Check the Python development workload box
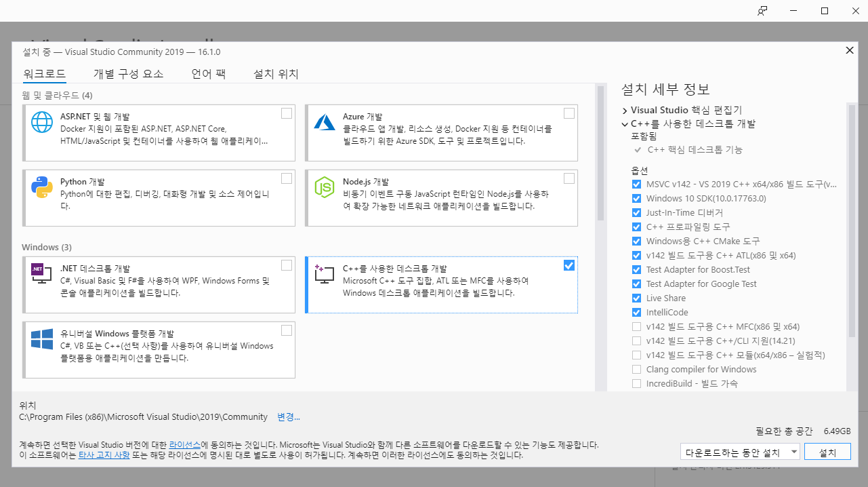This screenshot has width=868, height=487. [287, 178]
